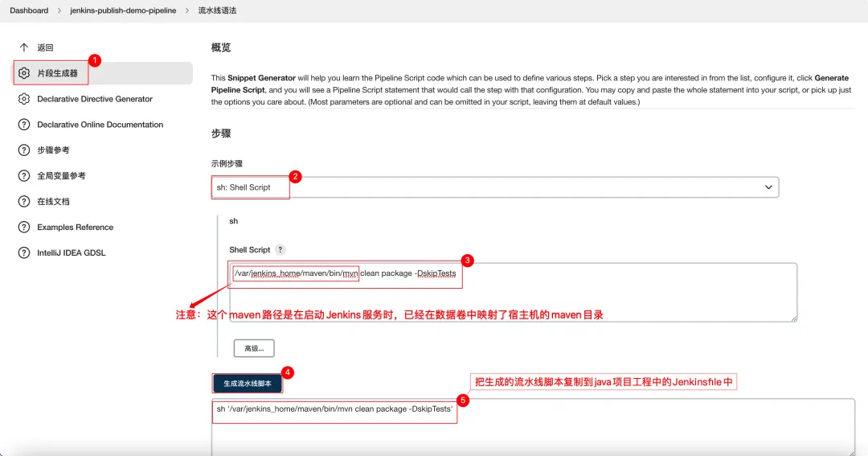Click the sh label under the step dropdown
The width and height of the screenshot is (868, 456).
[x=234, y=221]
